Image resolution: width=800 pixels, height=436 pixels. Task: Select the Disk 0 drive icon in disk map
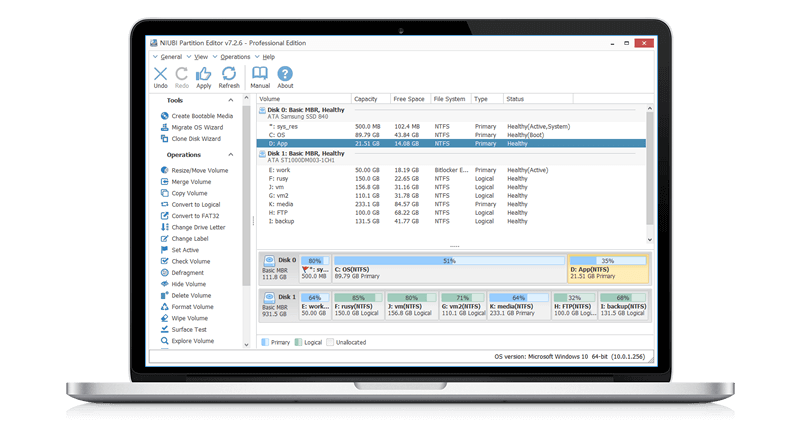coord(269,261)
